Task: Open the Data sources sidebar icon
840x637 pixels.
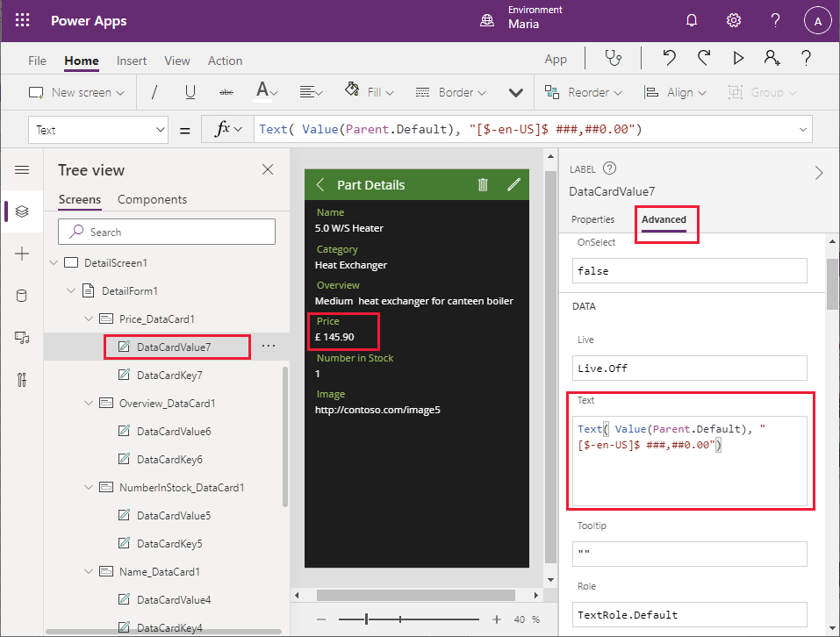Action: pyautogui.click(x=22, y=296)
